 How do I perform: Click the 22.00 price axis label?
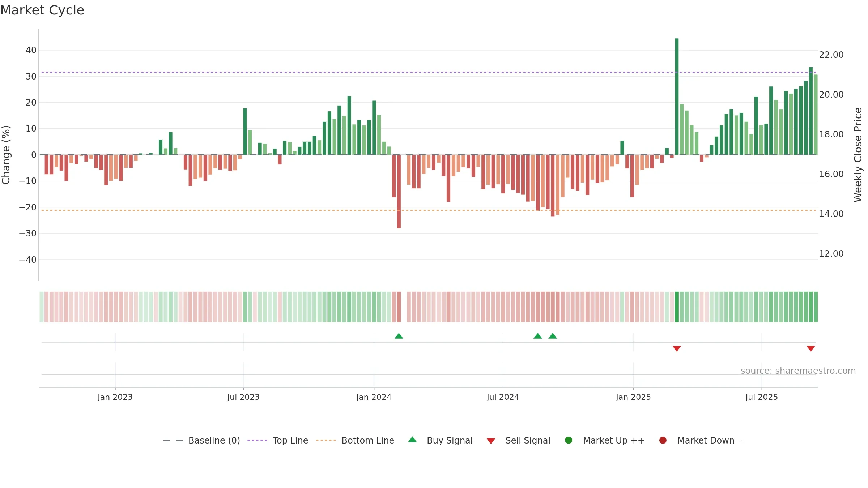point(831,55)
